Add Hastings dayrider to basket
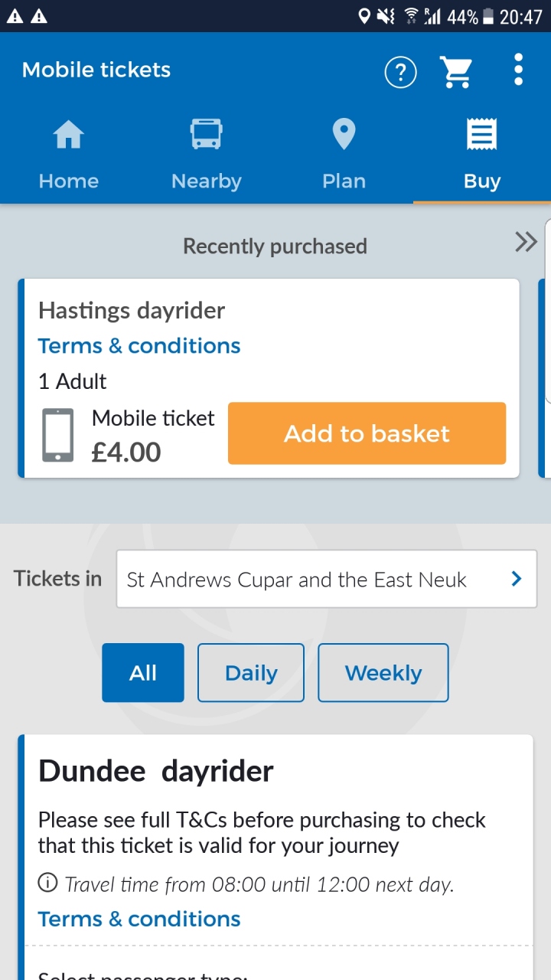The image size is (551, 980). click(x=367, y=433)
